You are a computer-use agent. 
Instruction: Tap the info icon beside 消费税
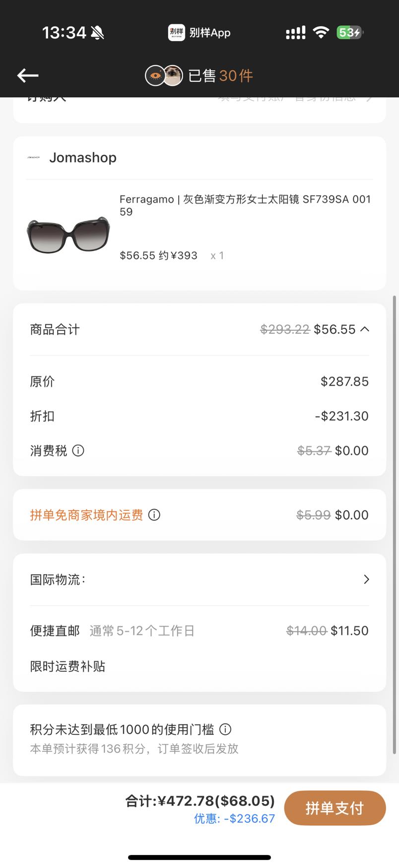[x=78, y=450]
